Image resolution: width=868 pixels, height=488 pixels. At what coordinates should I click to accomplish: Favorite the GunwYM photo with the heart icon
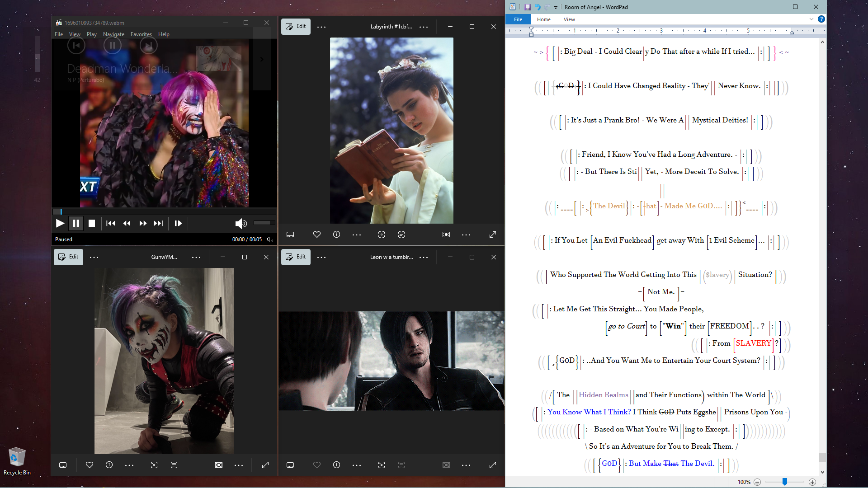pyautogui.click(x=90, y=465)
